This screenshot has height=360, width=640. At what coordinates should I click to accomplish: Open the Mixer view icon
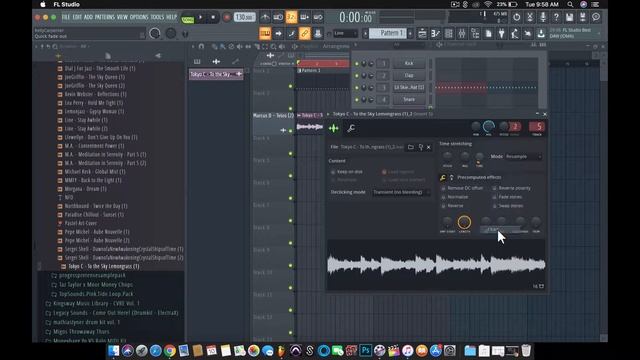click(462, 33)
